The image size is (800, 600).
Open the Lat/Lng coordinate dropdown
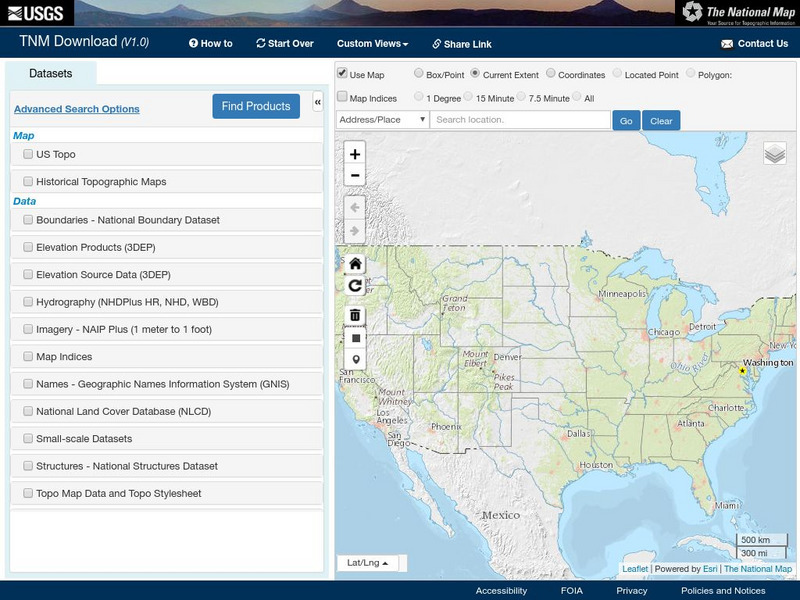pos(368,563)
